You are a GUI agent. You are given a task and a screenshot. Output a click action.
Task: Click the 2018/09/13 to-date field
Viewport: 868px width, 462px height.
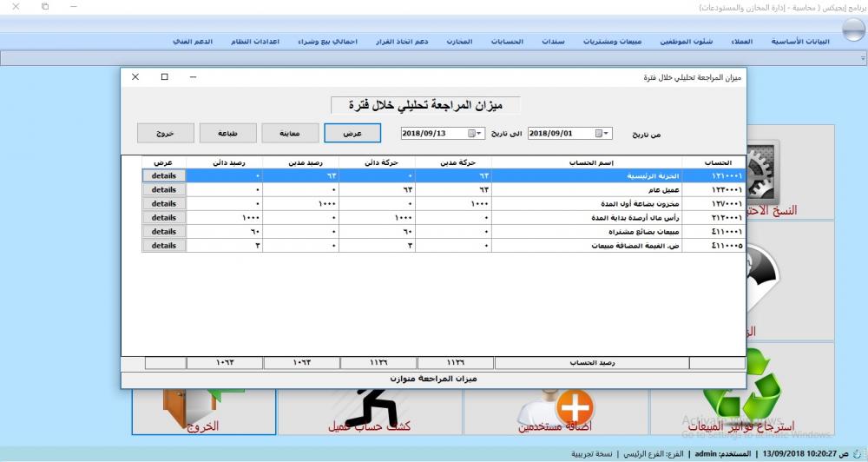(443, 134)
